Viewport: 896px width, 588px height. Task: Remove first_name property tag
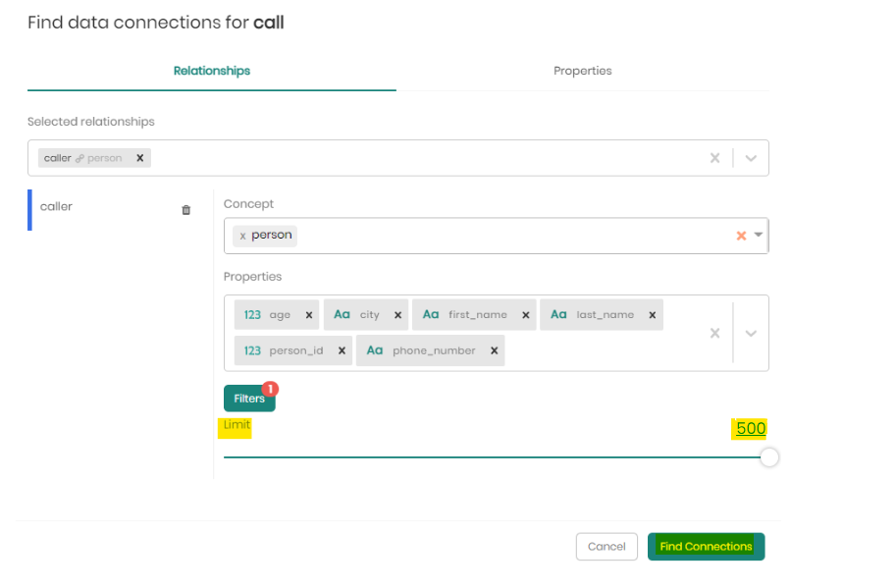click(x=525, y=315)
